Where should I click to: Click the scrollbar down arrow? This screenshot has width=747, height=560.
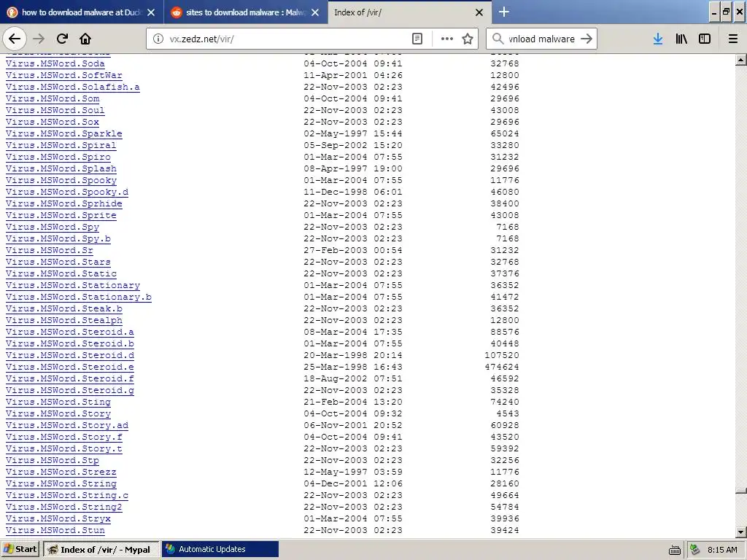tap(741, 532)
